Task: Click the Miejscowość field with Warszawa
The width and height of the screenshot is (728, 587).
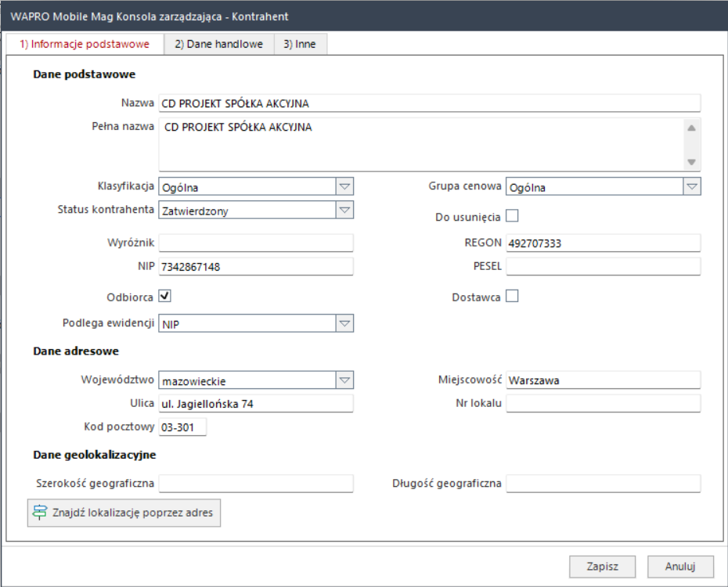Action: point(603,380)
